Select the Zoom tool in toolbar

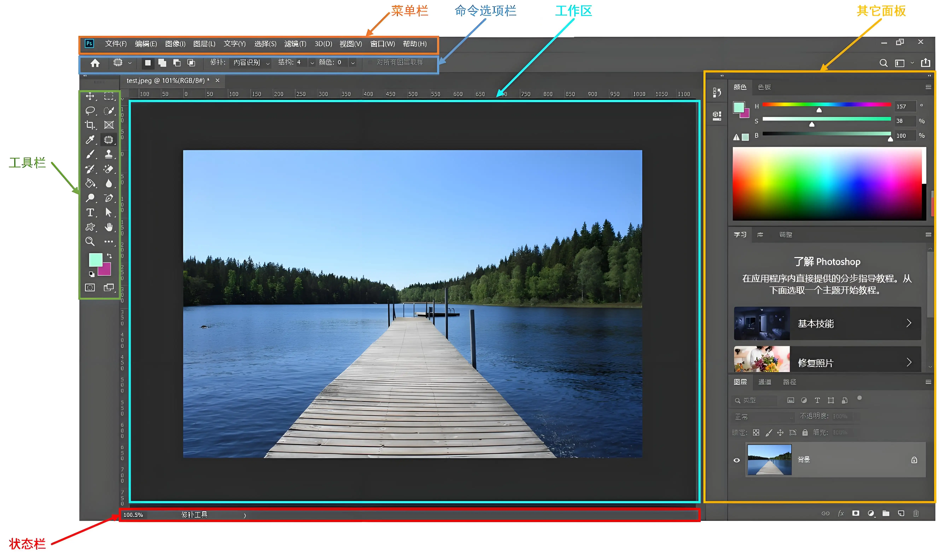[x=90, y=241]
